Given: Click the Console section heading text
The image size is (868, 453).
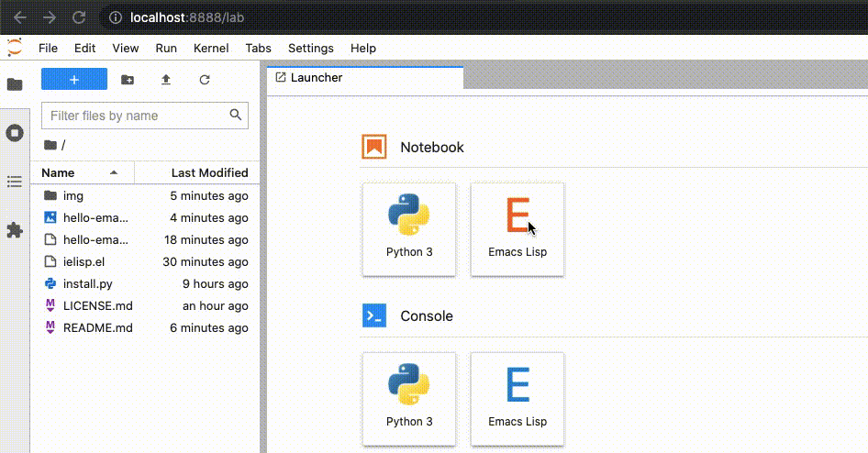Looking at the screenshot, I should tap(427, 315).
